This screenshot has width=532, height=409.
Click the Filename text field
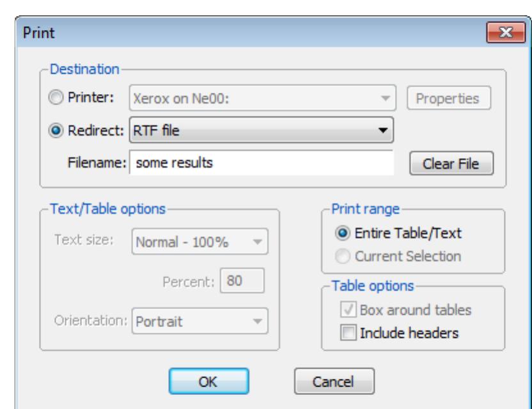[261, 163]
